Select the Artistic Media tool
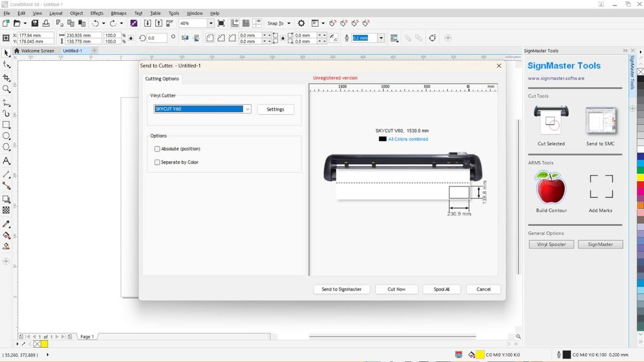The image size is (644, 362). pyautogui.click(x=6, y=114)
